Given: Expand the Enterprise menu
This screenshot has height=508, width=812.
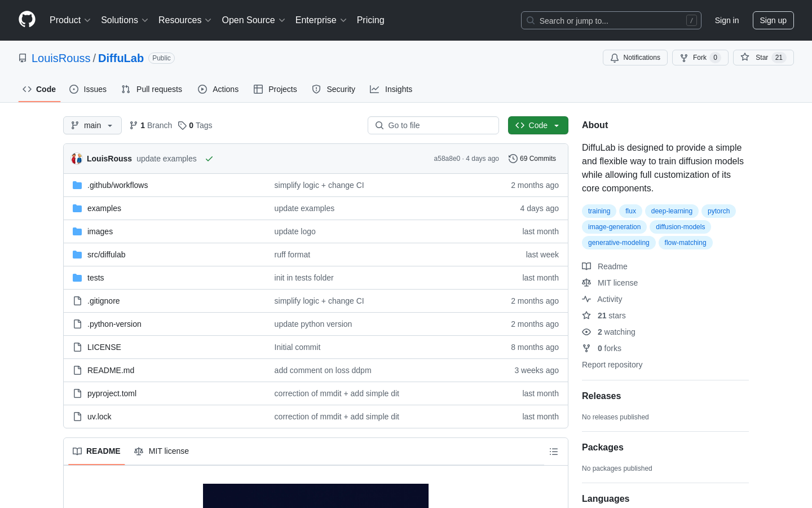Looking at the screenshot, I should [321, 20].
